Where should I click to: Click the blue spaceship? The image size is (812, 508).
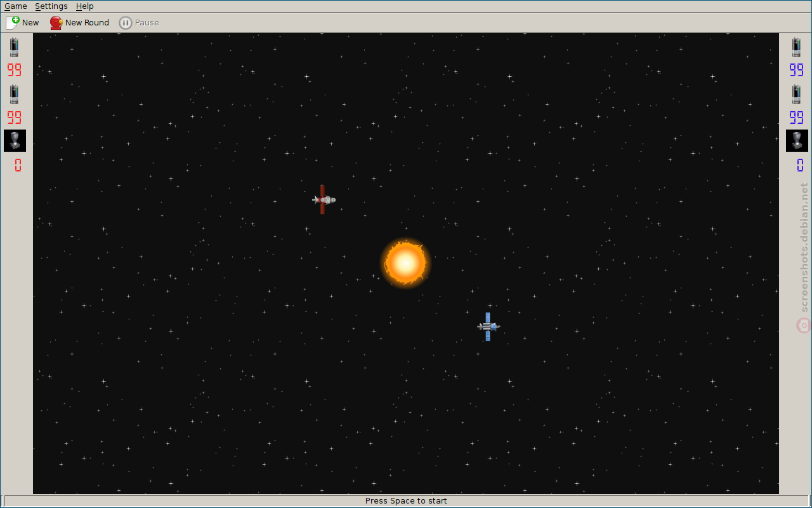[x=488, y=326]
